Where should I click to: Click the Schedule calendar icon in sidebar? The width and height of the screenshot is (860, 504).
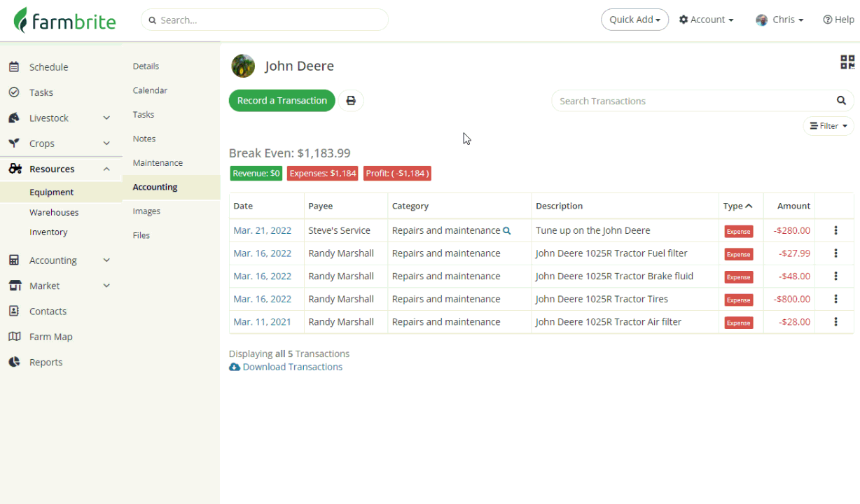tap(14, 67)
